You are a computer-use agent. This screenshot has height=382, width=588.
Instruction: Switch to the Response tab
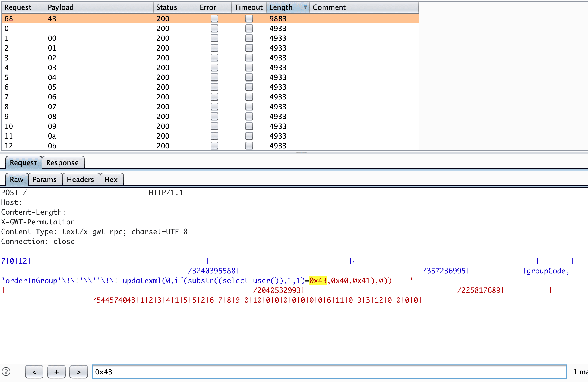62,162
